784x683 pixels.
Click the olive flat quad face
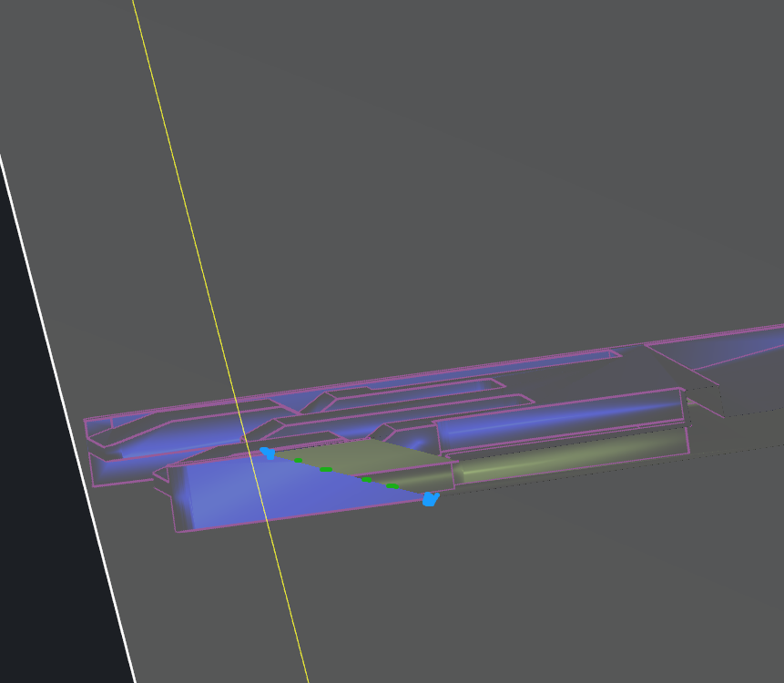364,455
